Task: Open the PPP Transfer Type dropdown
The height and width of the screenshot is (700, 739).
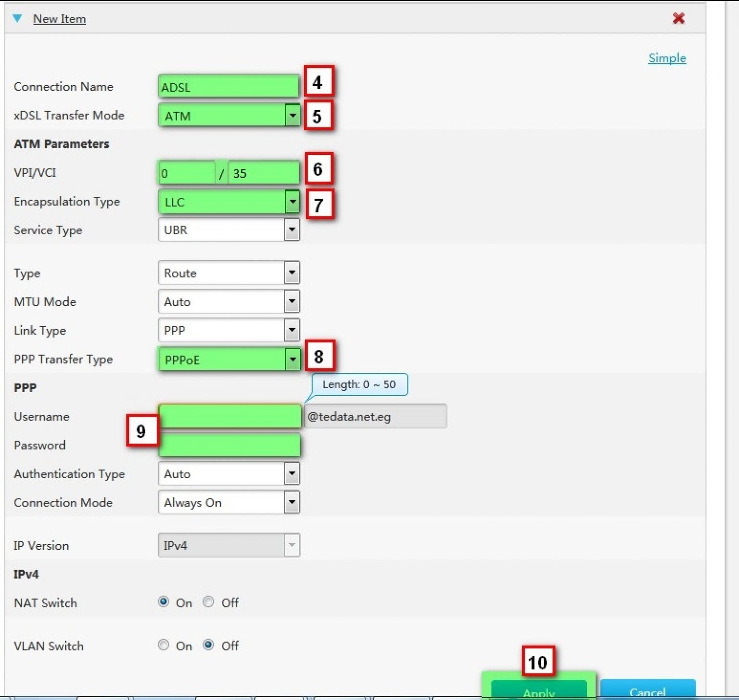Action: (229, 359)
